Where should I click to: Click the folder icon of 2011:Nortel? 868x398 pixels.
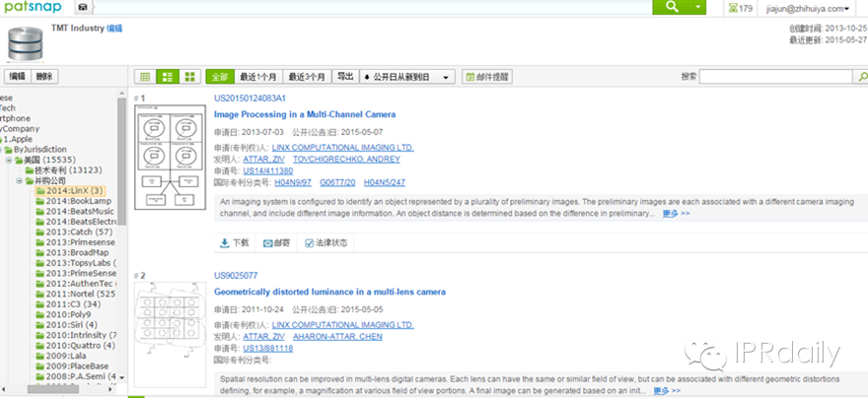point(39,295)
